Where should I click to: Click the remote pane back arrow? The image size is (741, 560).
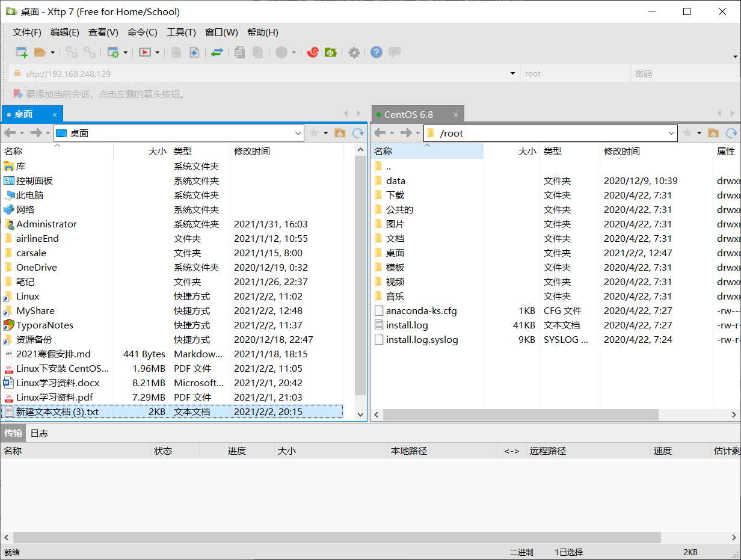(379, 133)
